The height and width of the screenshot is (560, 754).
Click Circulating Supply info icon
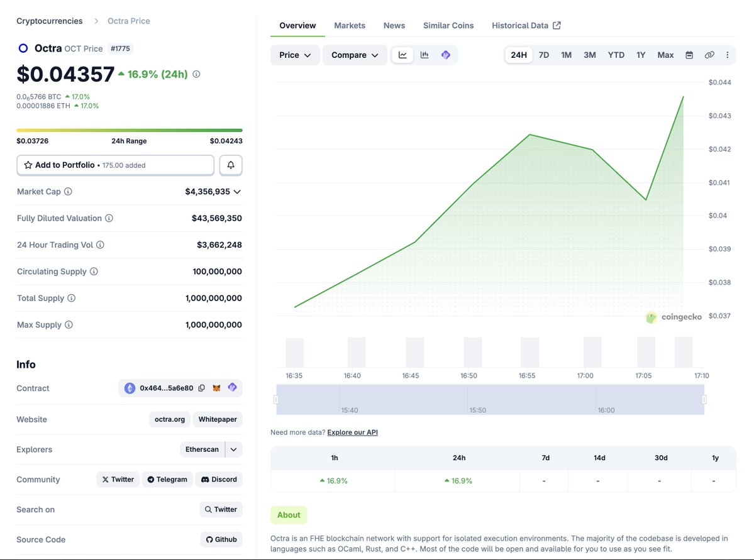(94, 272)
